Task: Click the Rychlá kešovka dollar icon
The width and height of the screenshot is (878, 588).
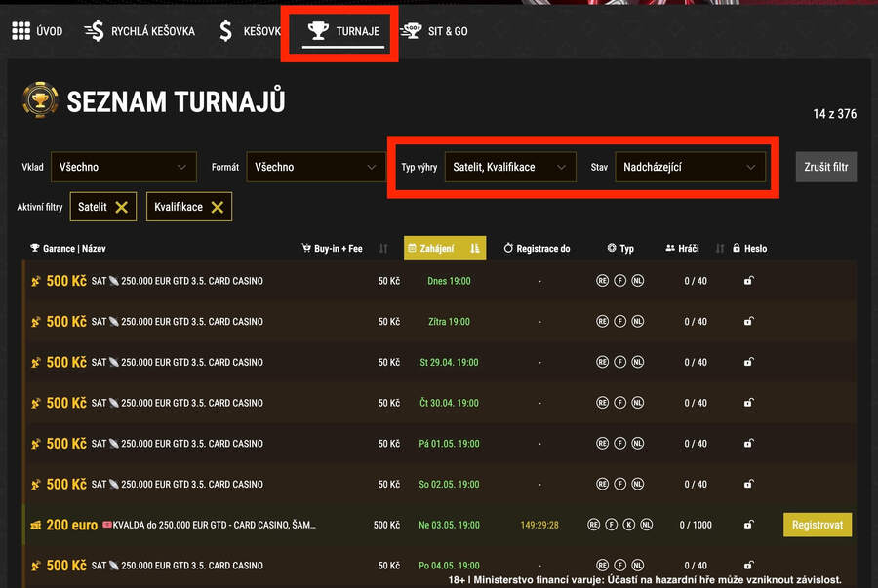Action: pos(95,31)
